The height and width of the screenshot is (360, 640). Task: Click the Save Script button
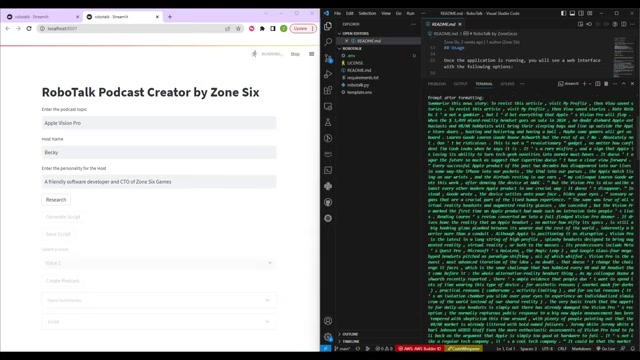pos(58,234)
